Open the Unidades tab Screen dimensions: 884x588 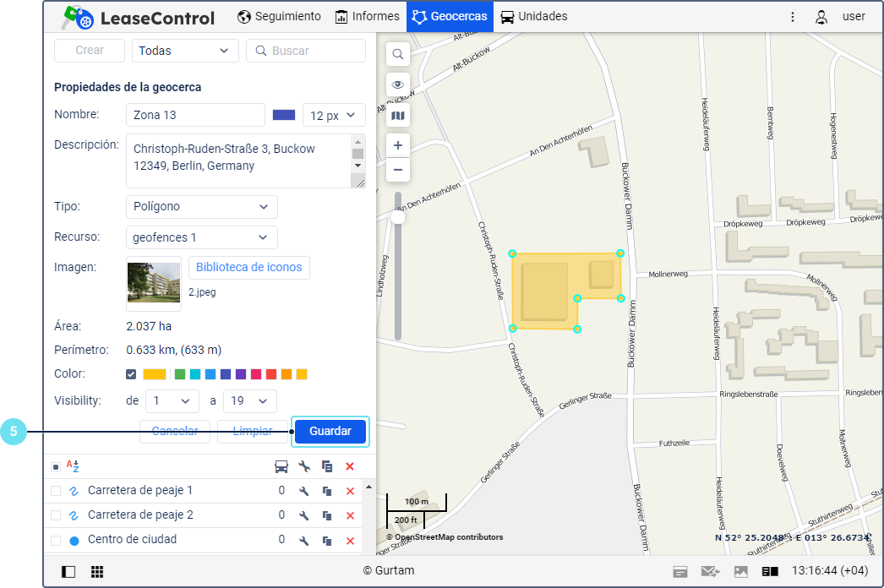coord(533,16)
